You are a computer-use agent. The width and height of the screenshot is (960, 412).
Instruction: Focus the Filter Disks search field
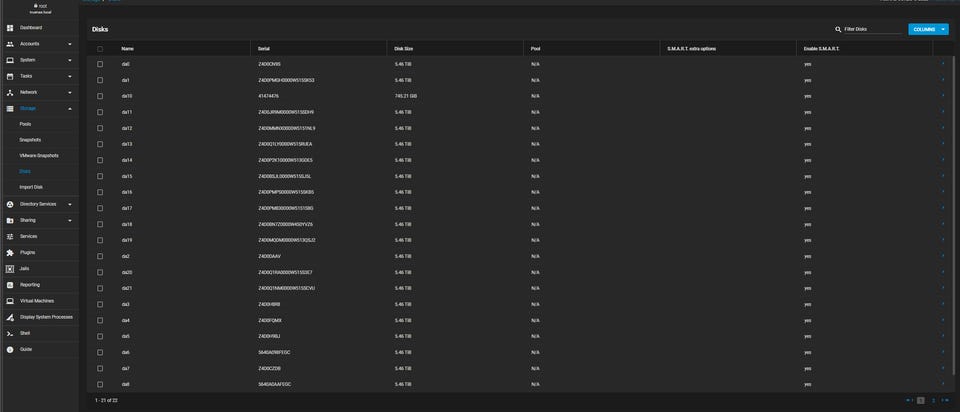pos(872,29)
